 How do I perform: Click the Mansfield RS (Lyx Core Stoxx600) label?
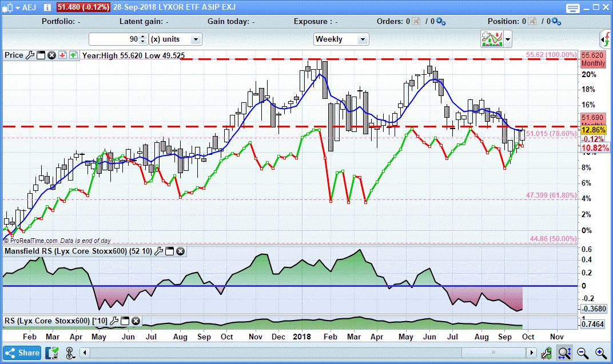pos(78,251)
